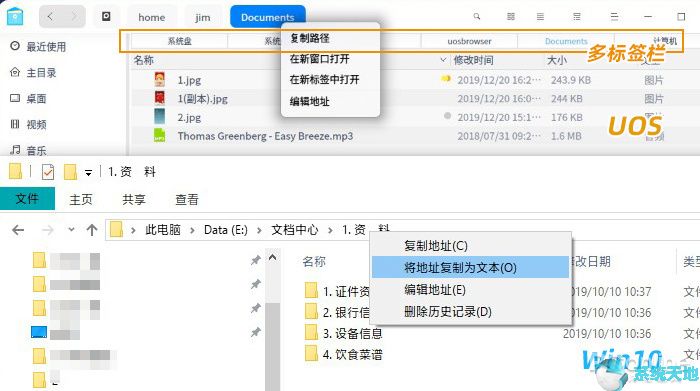Click the sort chevron beside 修改时间
The height and width of the screenshot is (391, 700).
coord(443,60)
